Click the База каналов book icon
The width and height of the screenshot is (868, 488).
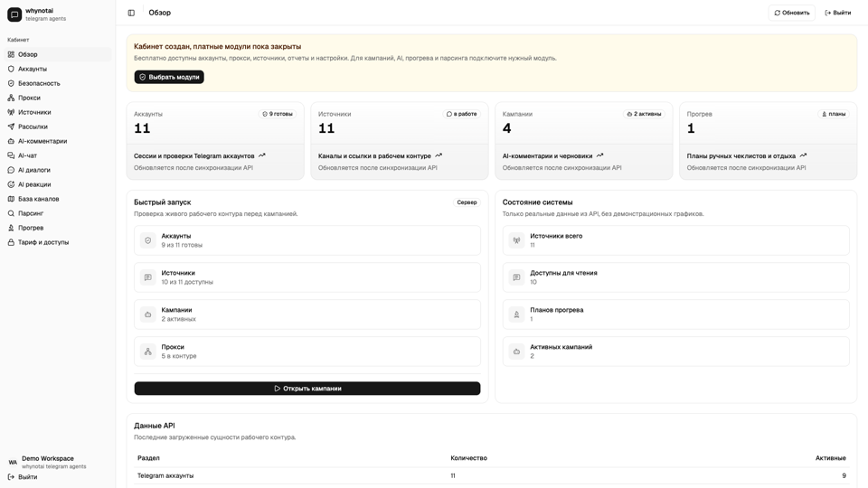11,199
